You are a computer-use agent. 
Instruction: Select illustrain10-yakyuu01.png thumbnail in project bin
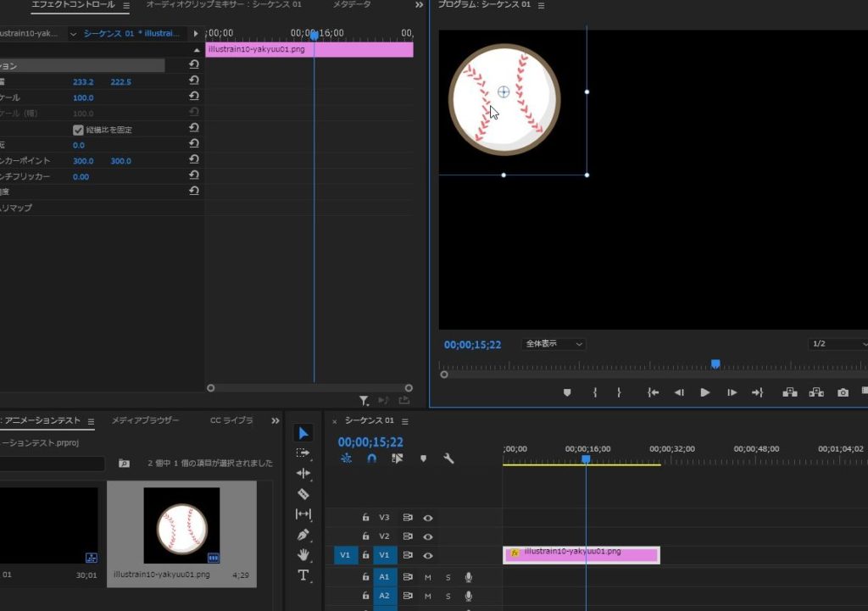(181, 525)
